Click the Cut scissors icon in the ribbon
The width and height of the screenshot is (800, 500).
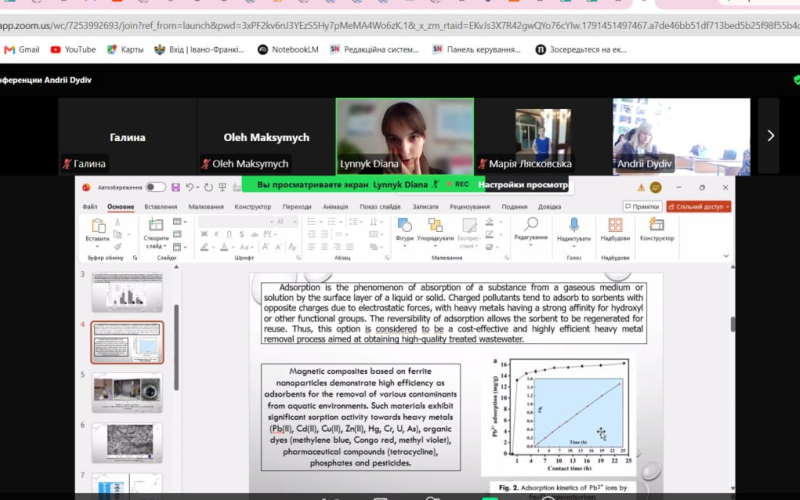[117, 222]
